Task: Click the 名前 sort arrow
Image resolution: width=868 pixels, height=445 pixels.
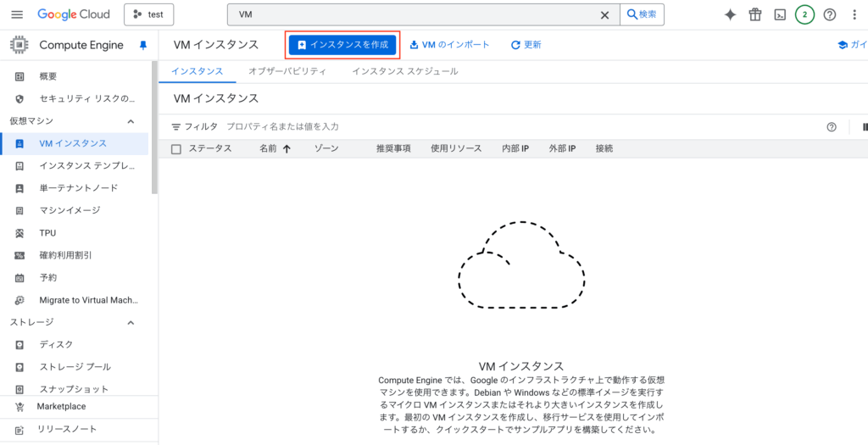Action: point(287,149)
